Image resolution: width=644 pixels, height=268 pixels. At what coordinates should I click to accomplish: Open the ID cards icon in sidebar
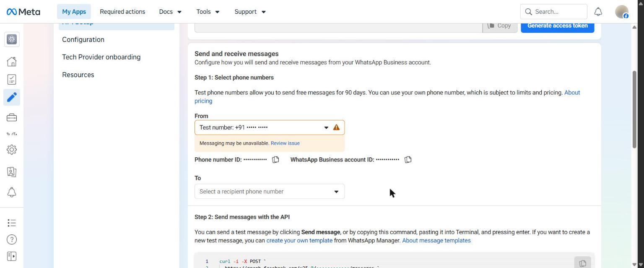[12, 172]
